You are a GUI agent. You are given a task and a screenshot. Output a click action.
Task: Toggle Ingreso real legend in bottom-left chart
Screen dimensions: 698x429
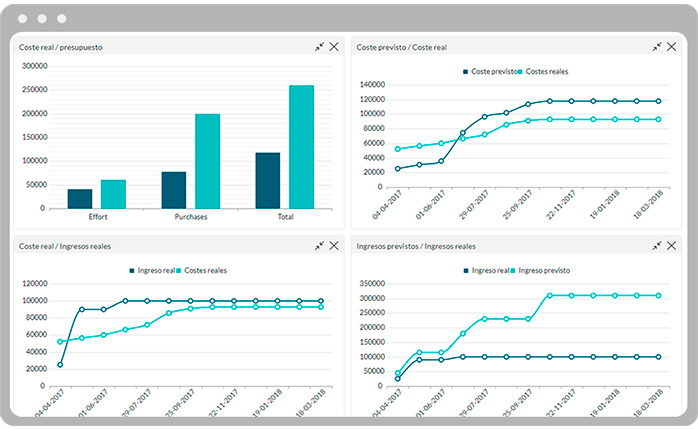coord(156,270)
